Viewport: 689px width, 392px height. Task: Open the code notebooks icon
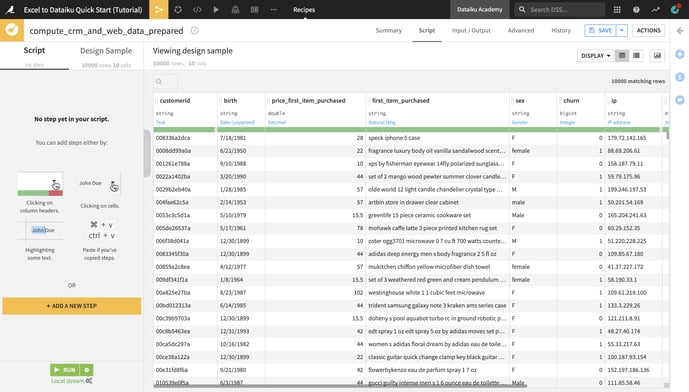click(197, 9)
